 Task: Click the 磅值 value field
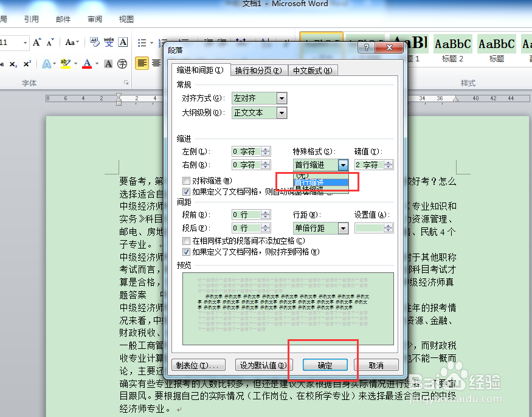tap(369, 165)
